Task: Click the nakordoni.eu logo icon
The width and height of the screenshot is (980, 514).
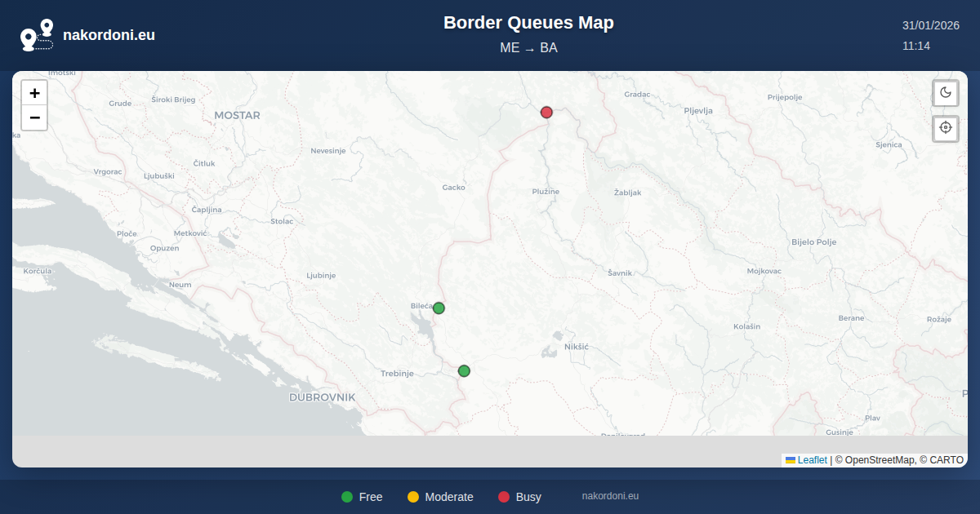Action: coord(37,35)
